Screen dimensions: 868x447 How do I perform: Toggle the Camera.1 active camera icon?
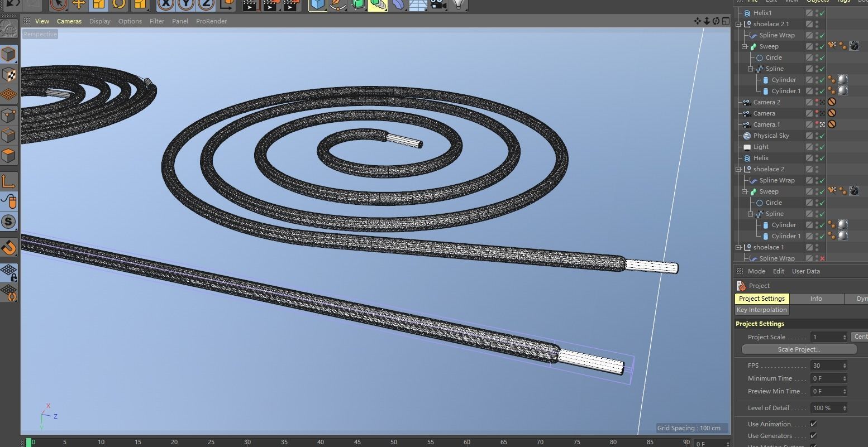(x=822, y=124)
